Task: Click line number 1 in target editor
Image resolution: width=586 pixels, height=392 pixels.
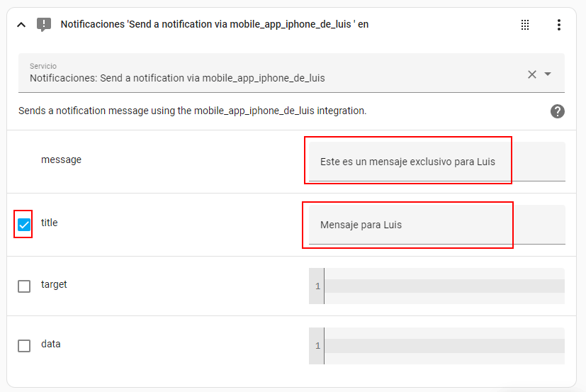Action: tap(317, 286)
